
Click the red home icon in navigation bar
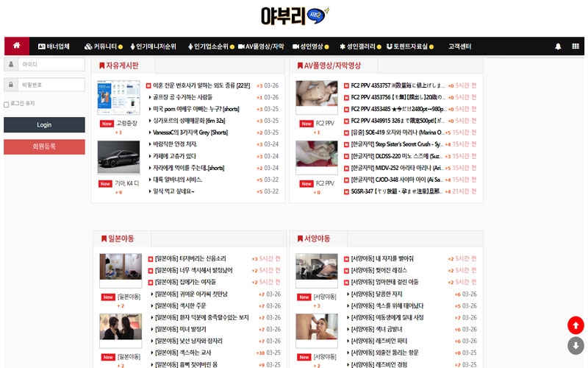(x=16, y=46)
